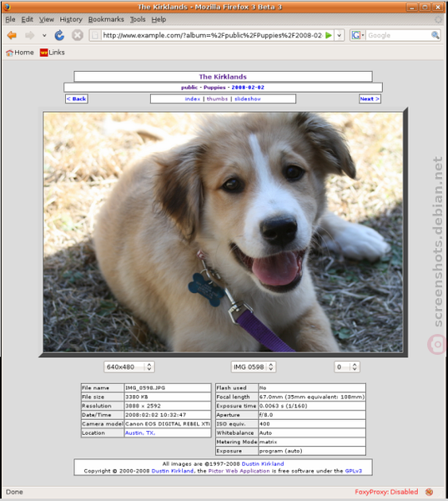Screen dimensions: 448x501
Task: Click the puppy photo
Action: click(224, 232)
